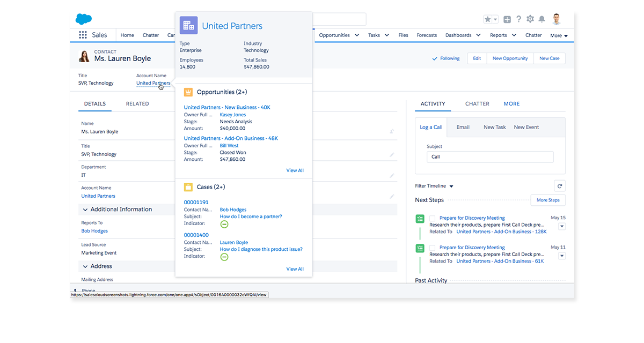The height and width of the screenshot is (343, 644).
Task: Open View All under Opportunities
Action: pos(295,170)
